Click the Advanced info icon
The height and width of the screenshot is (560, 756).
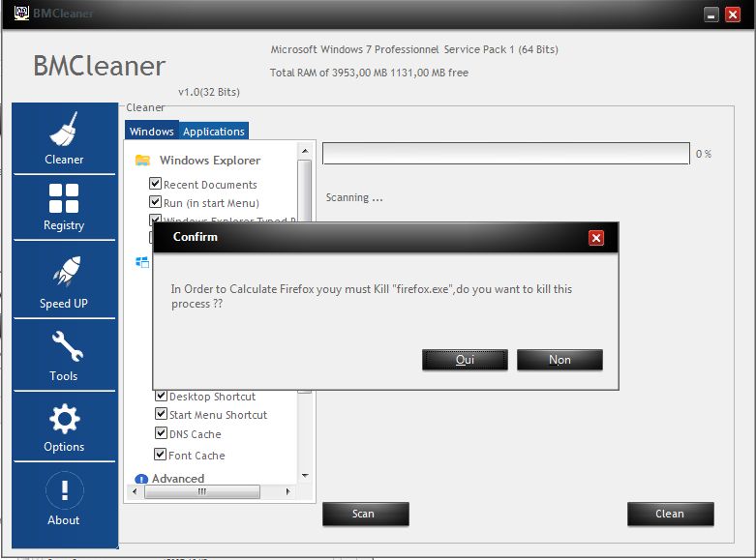(141, 479)
